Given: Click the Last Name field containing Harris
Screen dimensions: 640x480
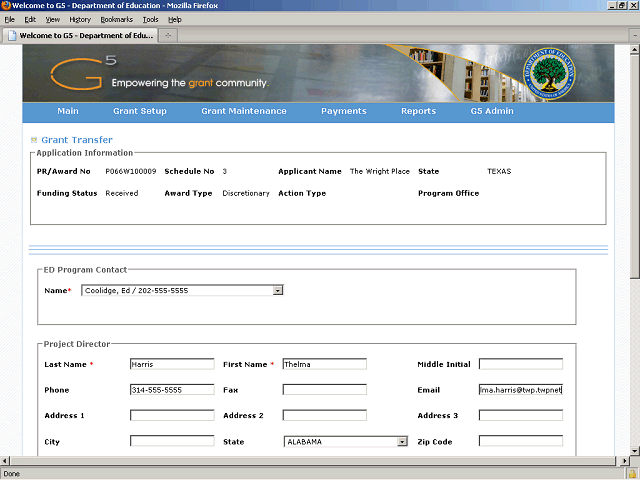Looking at the screenshot, I should coord(172,364).
